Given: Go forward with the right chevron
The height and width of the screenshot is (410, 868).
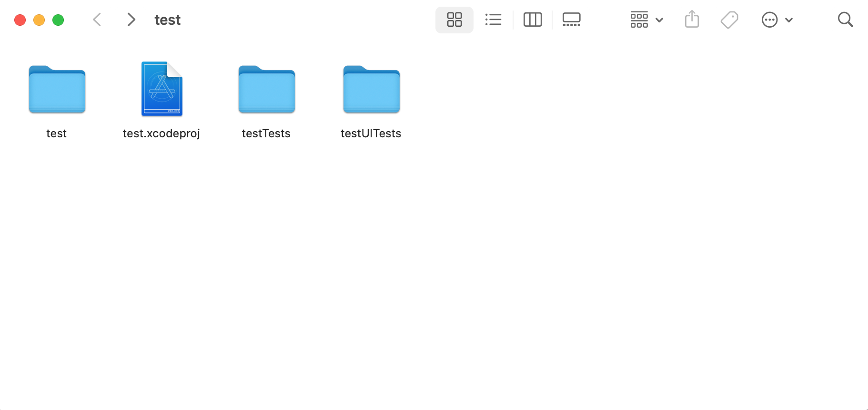Looking at the screenshot, I should [x=131, y=20].
